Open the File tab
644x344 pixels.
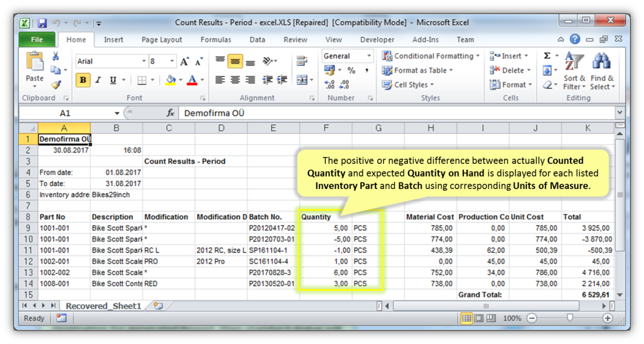coord(36,39)
